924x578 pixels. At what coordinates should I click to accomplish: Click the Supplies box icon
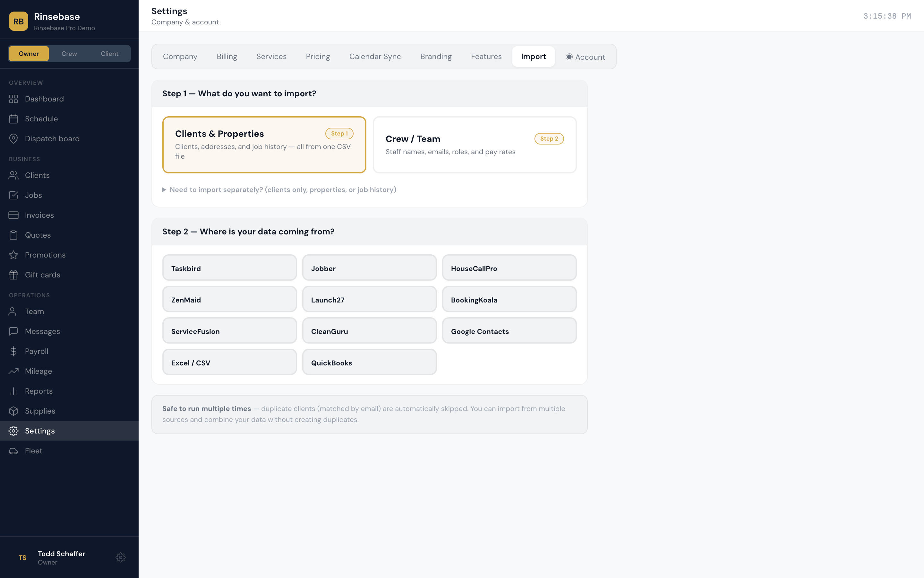(x=13, y=411)
